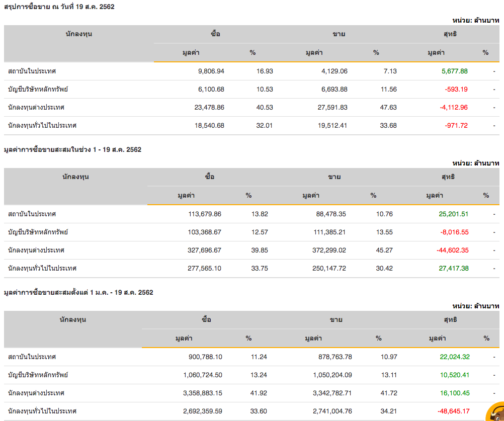
Task: Open the bull mascot chat icon
Action: [x=495, y=412]
